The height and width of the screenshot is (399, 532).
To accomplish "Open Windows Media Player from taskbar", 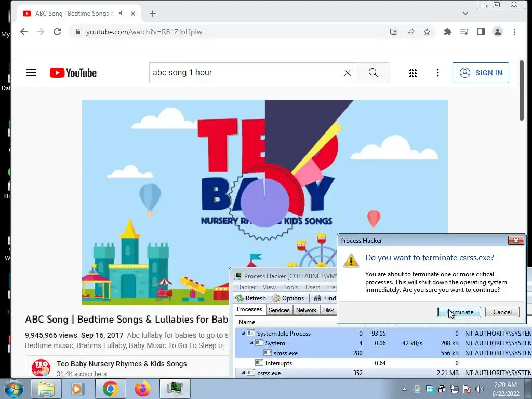I will [77, 389].
